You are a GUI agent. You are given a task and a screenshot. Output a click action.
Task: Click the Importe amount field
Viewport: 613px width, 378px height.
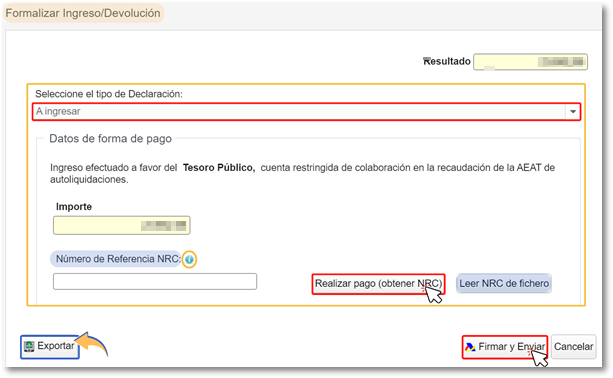click(122, 226)
